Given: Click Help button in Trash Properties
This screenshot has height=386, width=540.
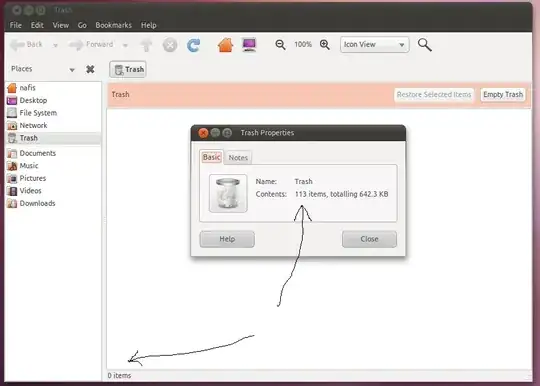Looking at the screenshot, I should point(227,239).
